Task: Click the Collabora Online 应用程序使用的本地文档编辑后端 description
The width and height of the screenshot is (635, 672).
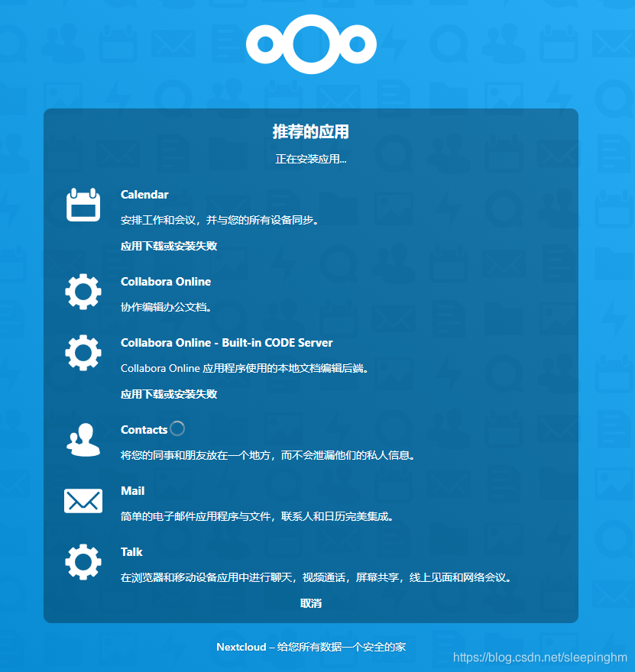Action: pos(245,369)
